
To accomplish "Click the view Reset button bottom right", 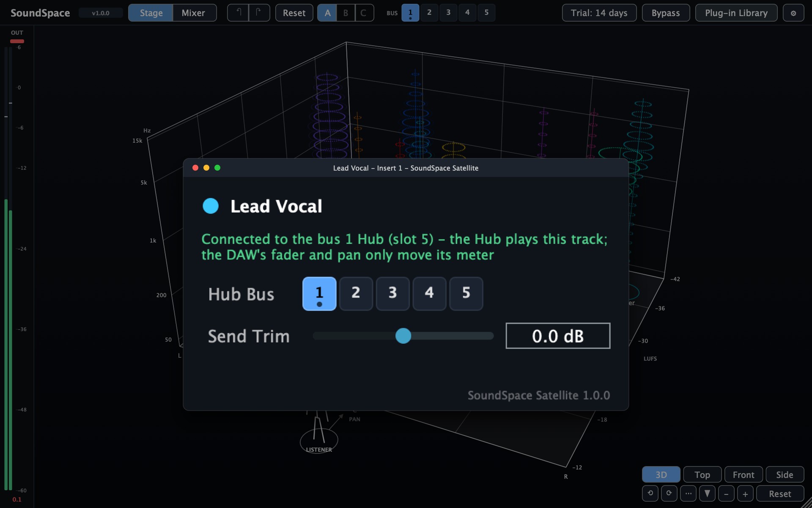I will [780, 494].
